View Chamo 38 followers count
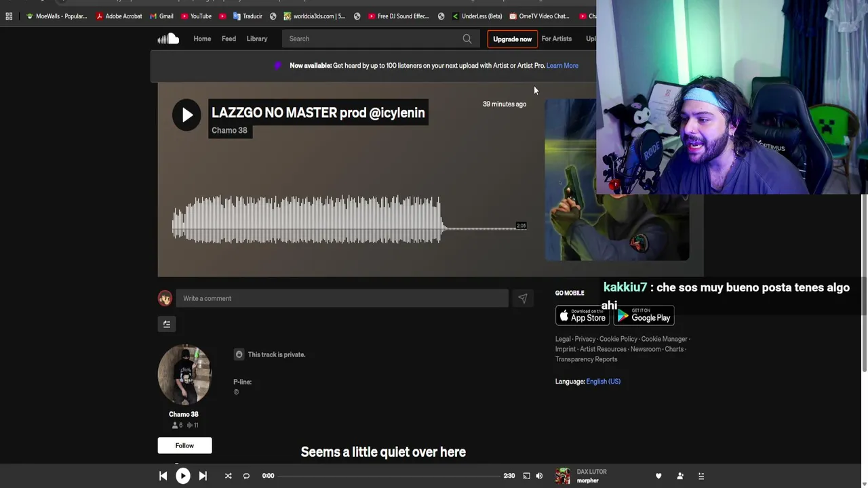The width and height of the screenshot is (868, 488). (x=177, y=425)
